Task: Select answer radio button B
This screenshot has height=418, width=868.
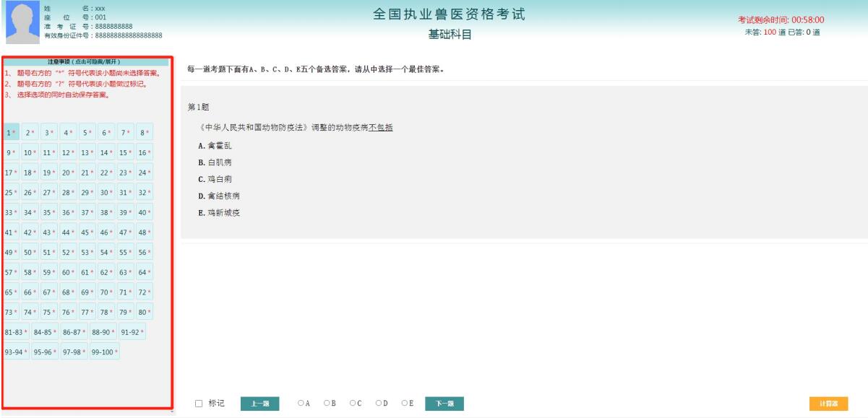Action: (326, 404)
